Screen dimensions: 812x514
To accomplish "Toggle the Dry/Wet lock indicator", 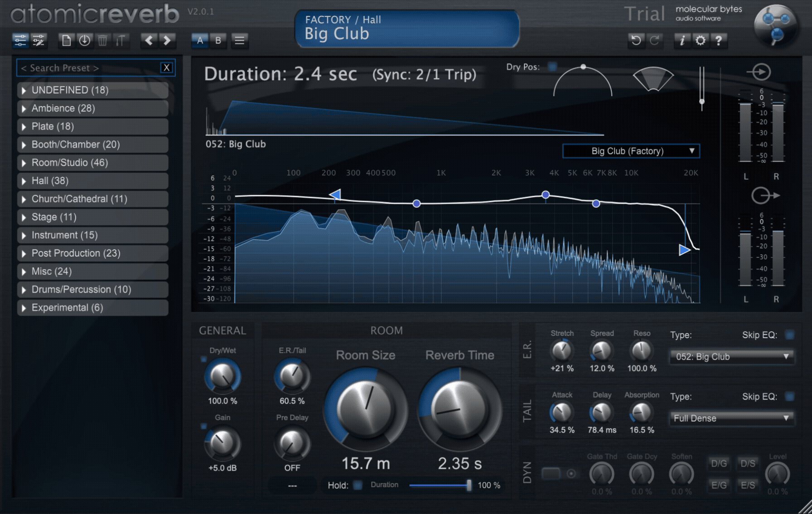I will (x=203, y=359).
